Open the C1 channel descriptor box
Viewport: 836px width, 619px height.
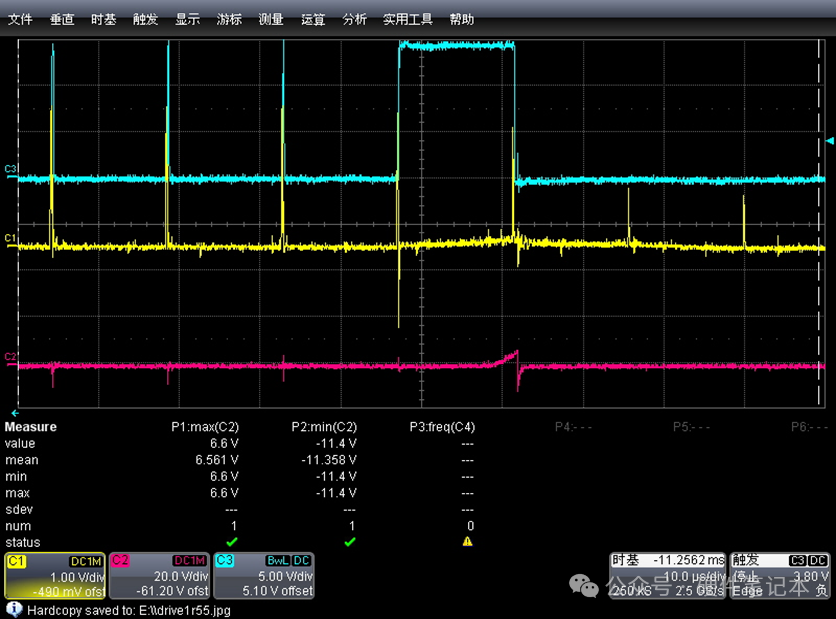(56, 575)
